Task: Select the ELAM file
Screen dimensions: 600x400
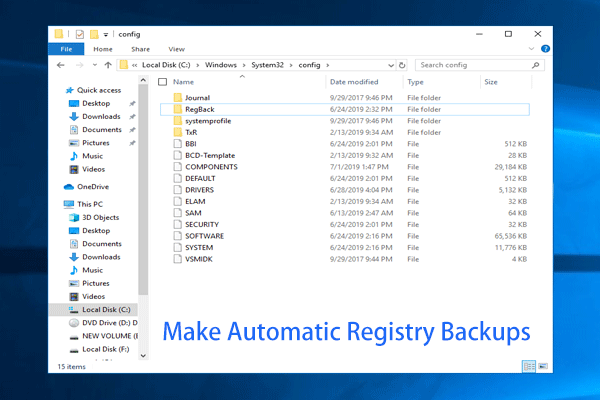Action: [x=345, y=201]
